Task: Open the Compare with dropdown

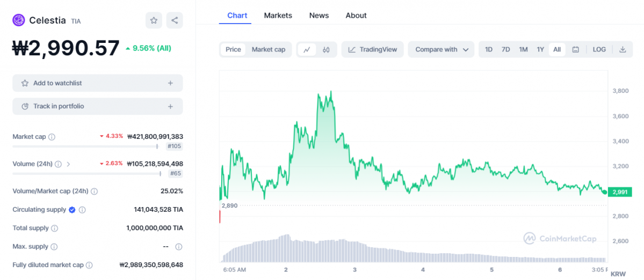Action: (442, 49)
